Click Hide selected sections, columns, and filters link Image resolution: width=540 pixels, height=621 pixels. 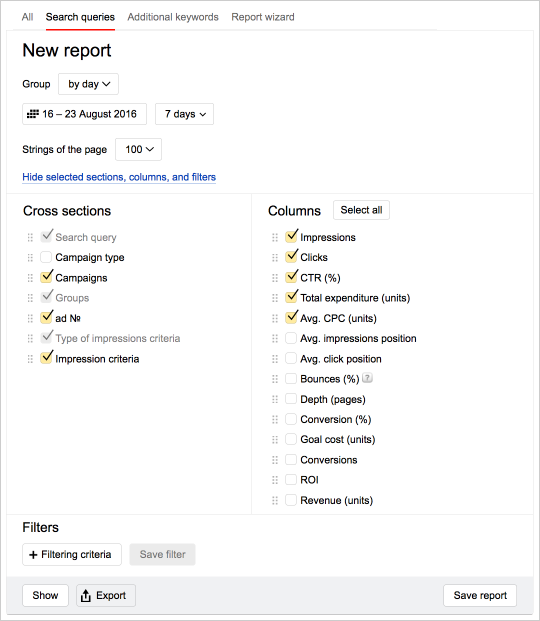(x=119, y=177)
